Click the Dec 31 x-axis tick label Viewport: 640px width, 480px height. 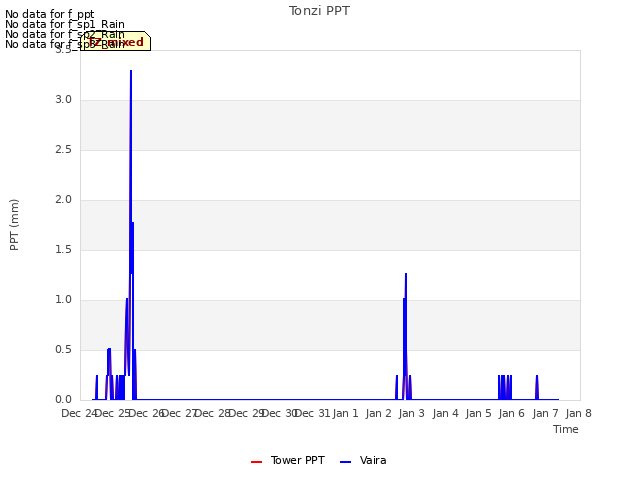tap(312, 413)
